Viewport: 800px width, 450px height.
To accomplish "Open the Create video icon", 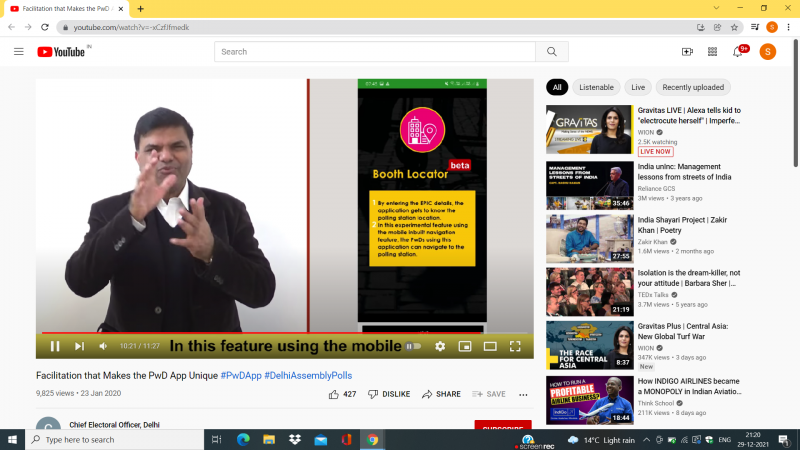I will point(687,52).
